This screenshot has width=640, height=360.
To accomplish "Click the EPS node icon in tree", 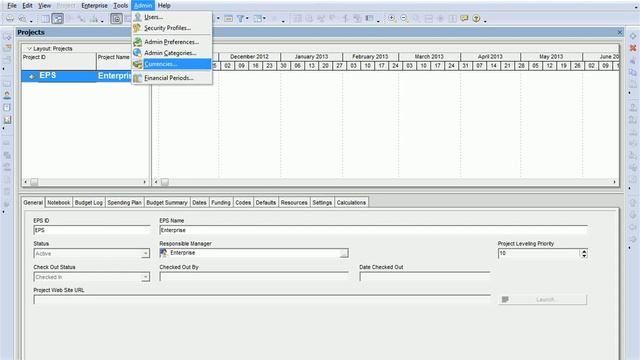I will (31, 76).
